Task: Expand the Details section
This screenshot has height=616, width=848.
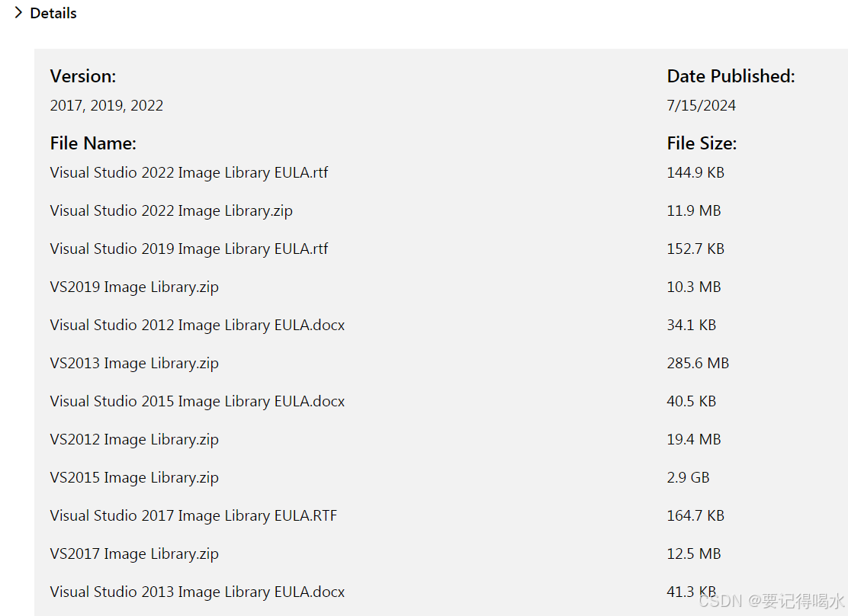Action: click(x=53, y=13)
